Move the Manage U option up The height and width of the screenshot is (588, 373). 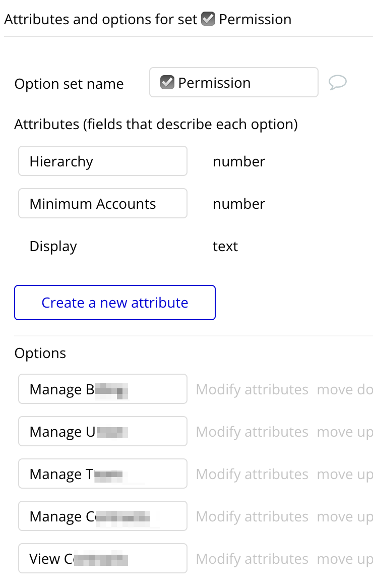pyautogui.click(x=345, y=432)
